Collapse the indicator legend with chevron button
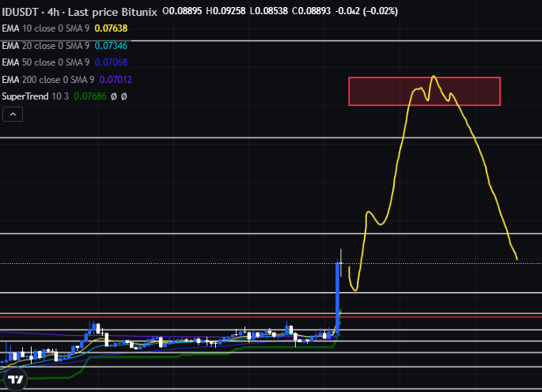Image resolution: width=542 pixels, height=392 pixels. (x=13, y=115)
